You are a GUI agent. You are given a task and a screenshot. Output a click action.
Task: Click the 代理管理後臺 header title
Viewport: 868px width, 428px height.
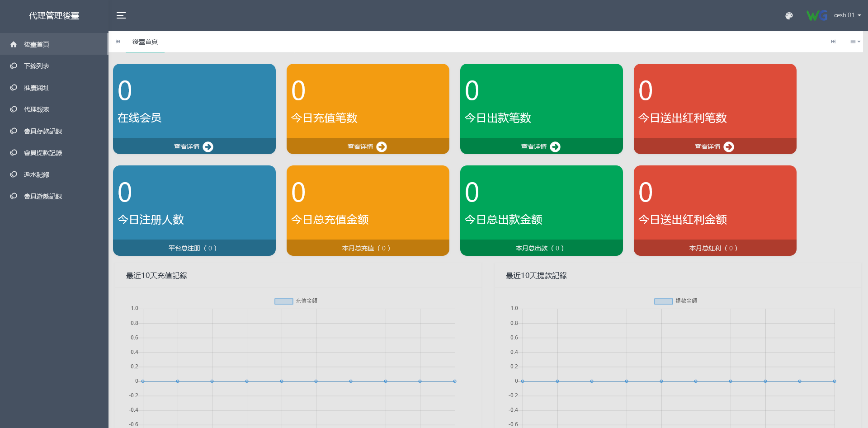54,16
